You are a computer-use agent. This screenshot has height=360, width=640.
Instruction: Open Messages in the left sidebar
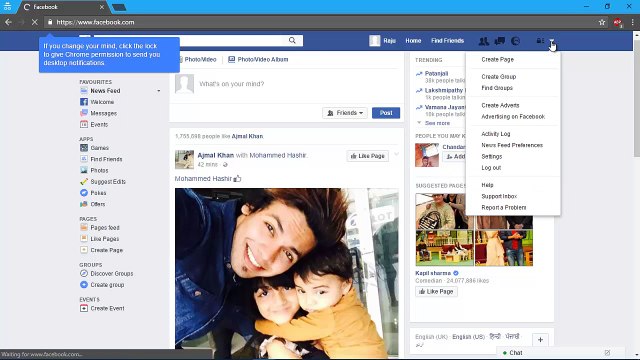point(103,113)
